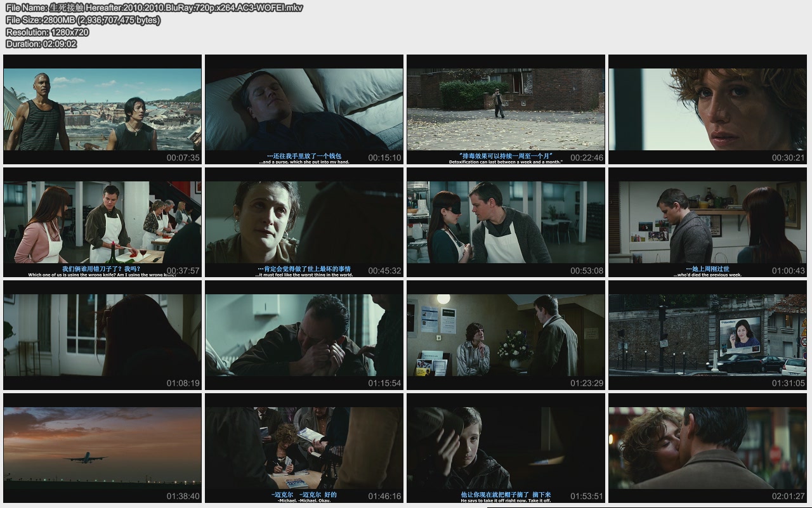Select the thumbnail timestamped 00:15:10

304,109
